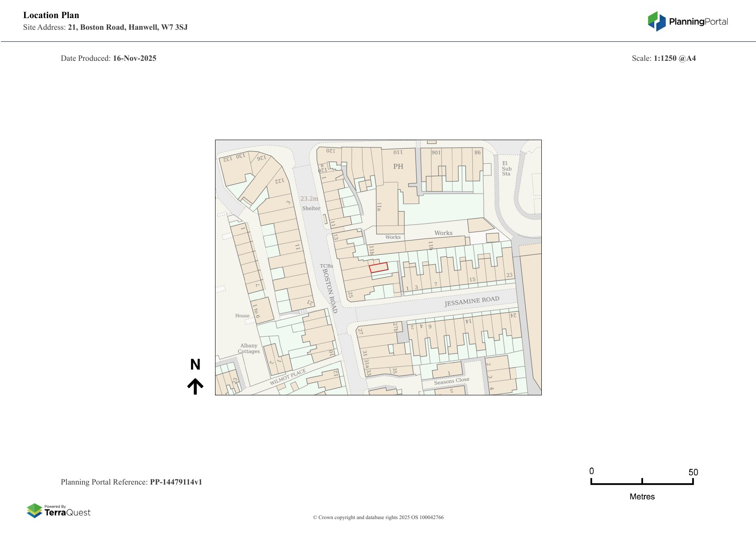Click the Planning Portal logo icon
Screen dimensions: 756x535
656,22
